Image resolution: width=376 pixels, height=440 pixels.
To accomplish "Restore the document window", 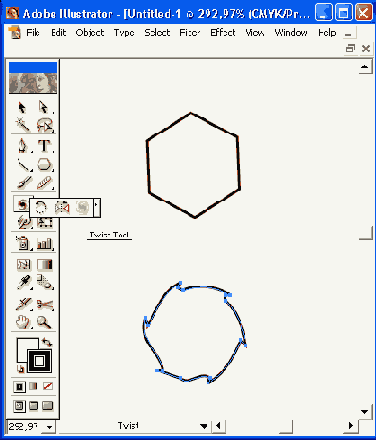I will 350,48.
